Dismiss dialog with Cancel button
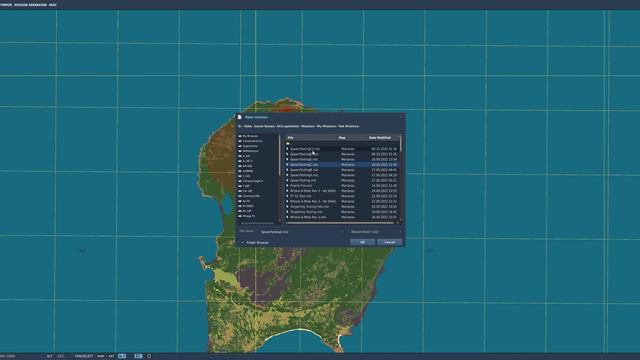640x360 pixels. click(x=389, y=242)
